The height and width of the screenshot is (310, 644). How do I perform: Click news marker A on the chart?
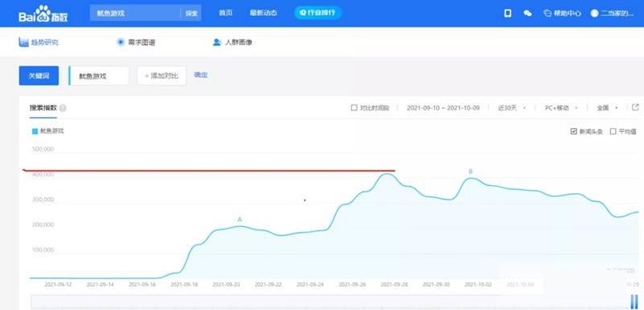[240, 220]
